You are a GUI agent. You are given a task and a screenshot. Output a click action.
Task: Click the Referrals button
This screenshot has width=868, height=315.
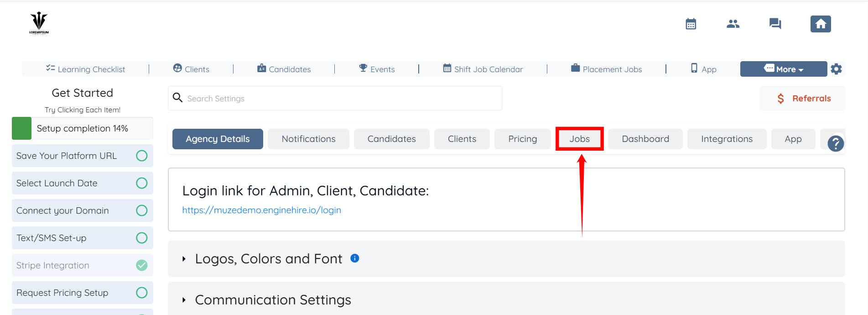(x=803, y=98)
